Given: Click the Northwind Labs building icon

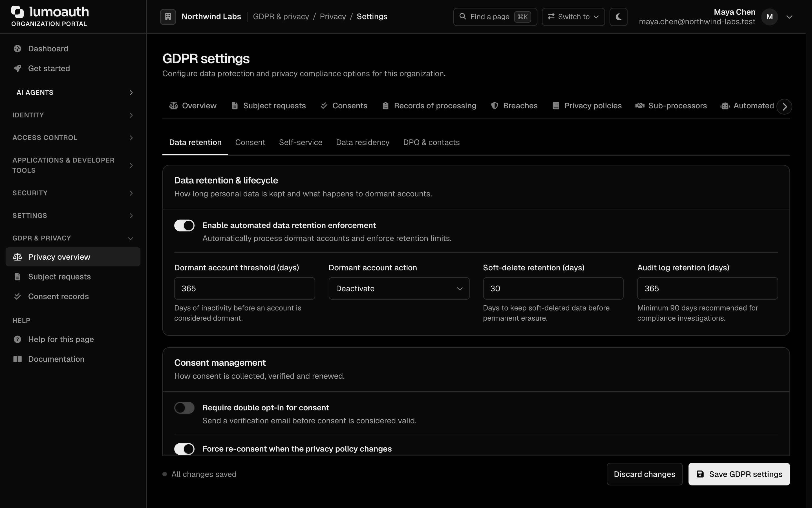Looking at the screenshot, I should 168,16.
